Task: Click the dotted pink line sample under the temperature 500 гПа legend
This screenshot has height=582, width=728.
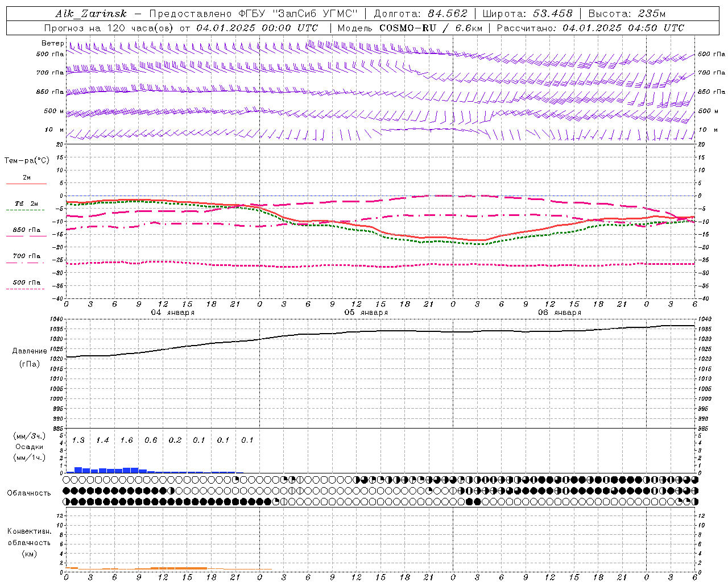Action: [26, 289]
